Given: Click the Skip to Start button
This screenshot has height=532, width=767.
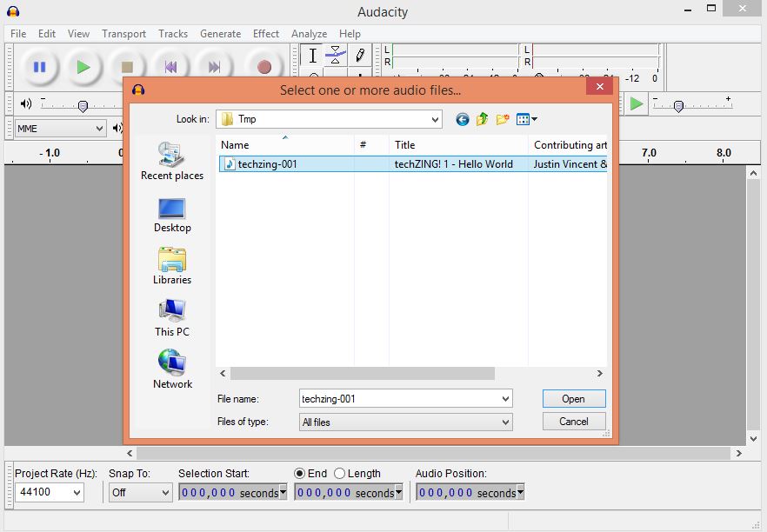Looking at the screenshot, I should click(x=170, y=67).
